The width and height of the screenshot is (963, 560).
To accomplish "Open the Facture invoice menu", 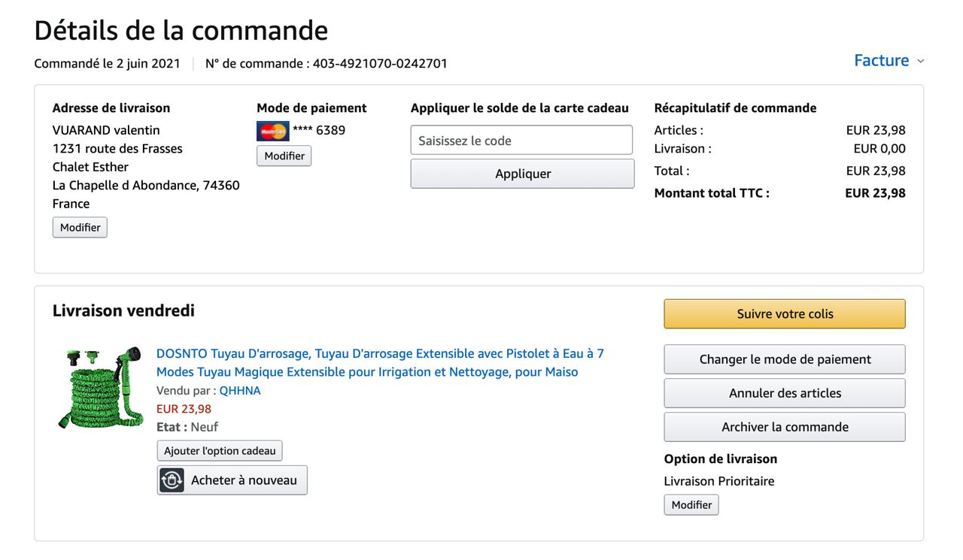I will tap(881, 61).
